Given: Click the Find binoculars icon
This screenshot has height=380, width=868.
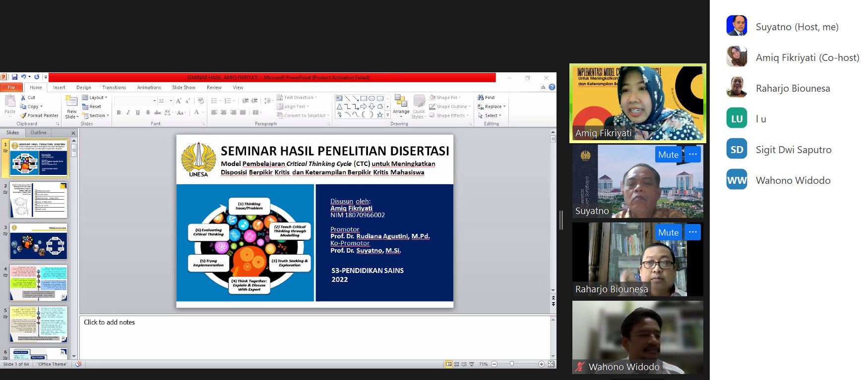Looking at the screenshot, I should point(481,98).
